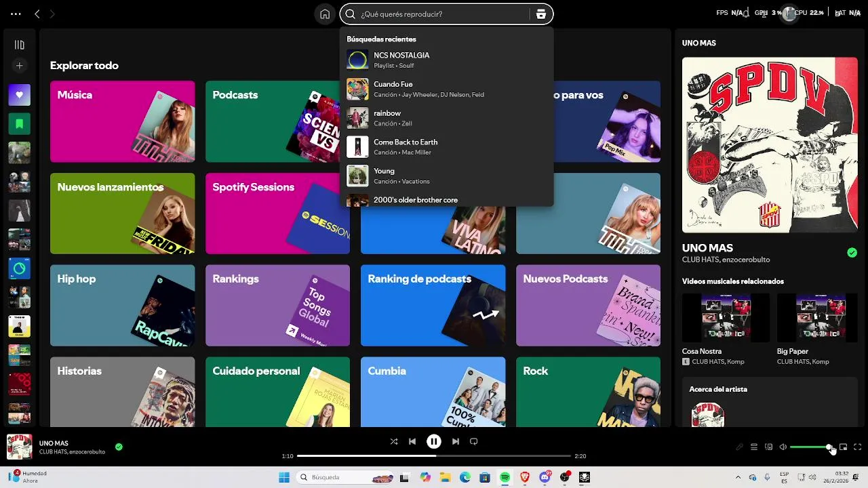Open Windows Start menu
The width and height of the screenshot is (868, 488).
tap(284, 477)
